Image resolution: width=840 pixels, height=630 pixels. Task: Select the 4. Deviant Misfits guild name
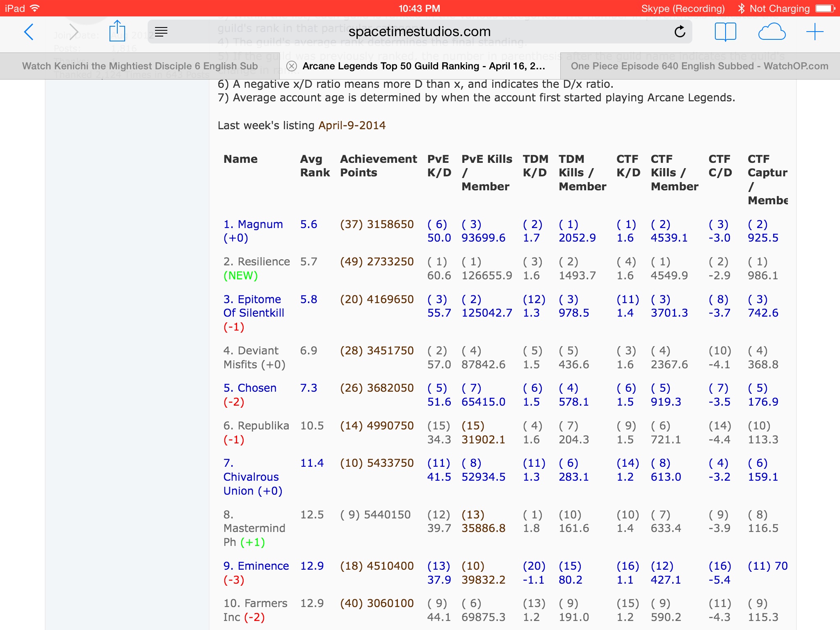pyautogui.click(x=254, y=358)
